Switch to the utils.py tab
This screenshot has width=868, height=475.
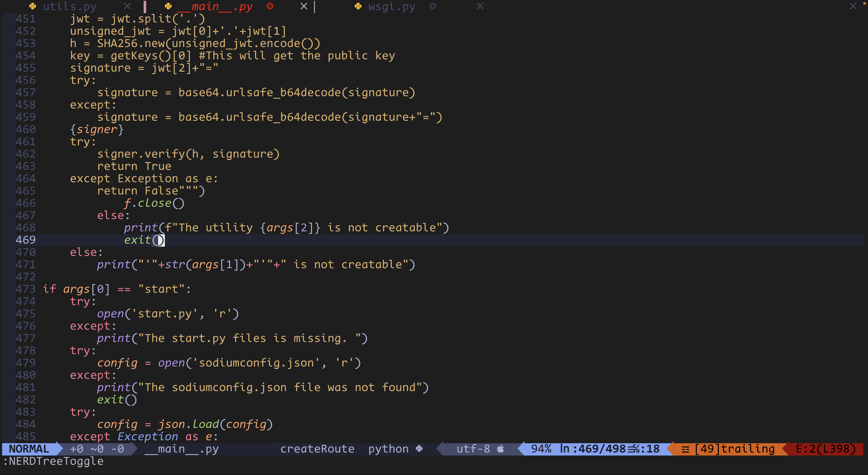point(70,6)
